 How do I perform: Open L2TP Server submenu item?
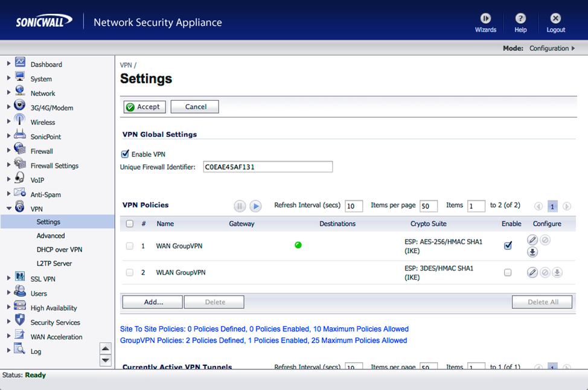[54, 263]
